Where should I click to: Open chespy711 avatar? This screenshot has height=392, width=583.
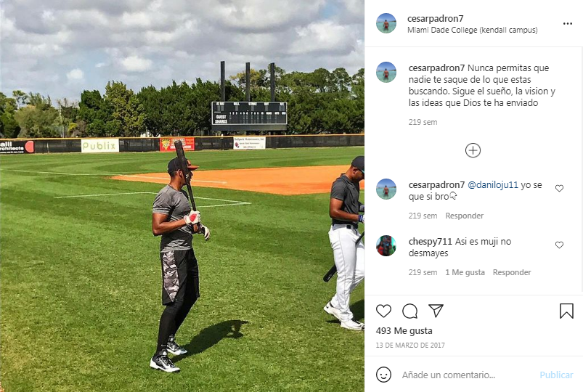pyautogui.click(x=386, y=245)
